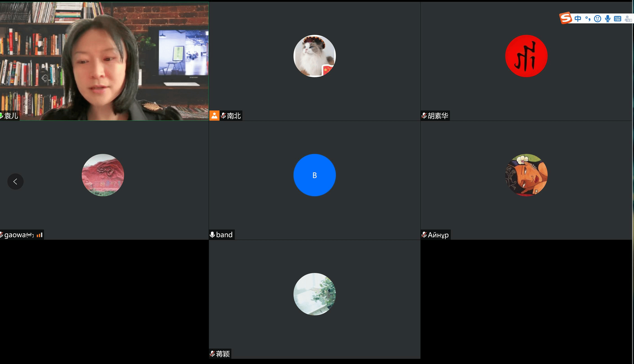
Task: Open the IME emoji smiley panel
Action: tap(598, 19)
